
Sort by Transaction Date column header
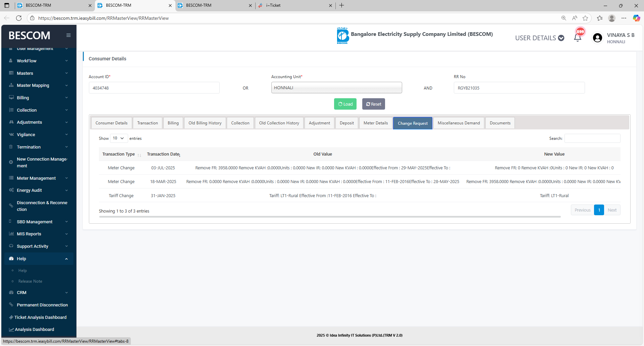pyautogui.click(x=163, y=154)
